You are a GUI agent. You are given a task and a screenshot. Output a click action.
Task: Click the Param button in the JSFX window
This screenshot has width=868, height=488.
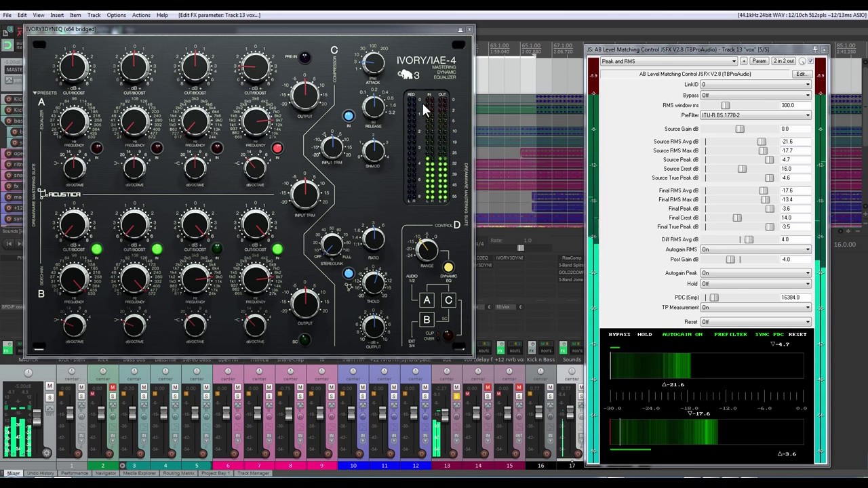tap(759, 61)
